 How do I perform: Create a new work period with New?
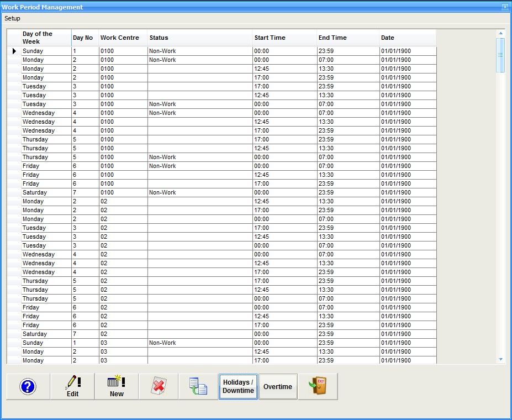117,386
